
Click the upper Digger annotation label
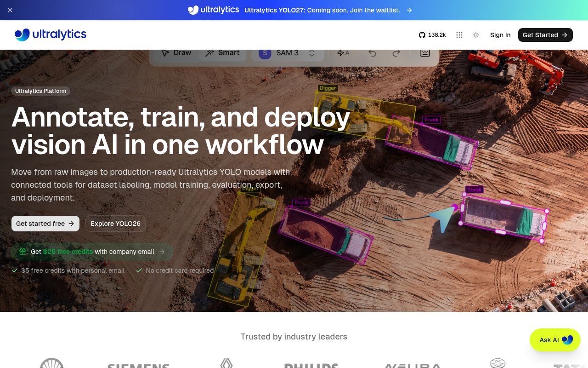pos(328,88)
